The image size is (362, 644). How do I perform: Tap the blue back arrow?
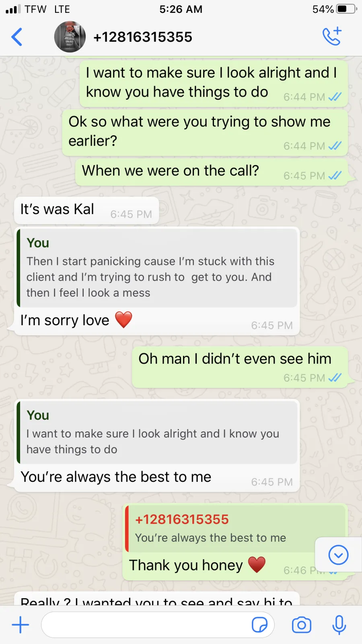click(16, 37)
